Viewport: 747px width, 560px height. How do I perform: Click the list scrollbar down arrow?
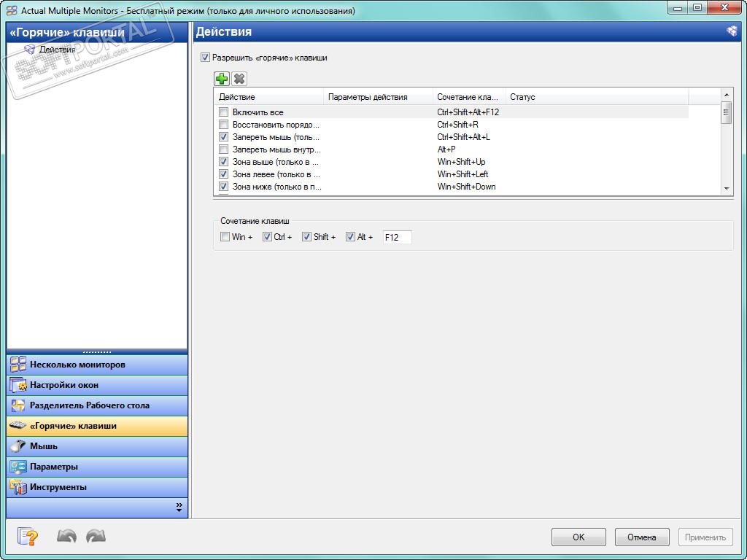(727, 189)
